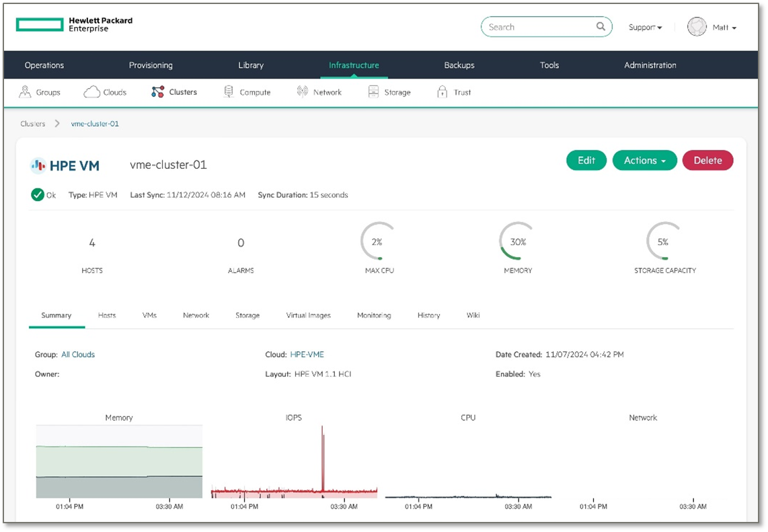This screenshot has height=532, width=768.
Task: Switch to the Hosts tab
Action: [106, 315]
